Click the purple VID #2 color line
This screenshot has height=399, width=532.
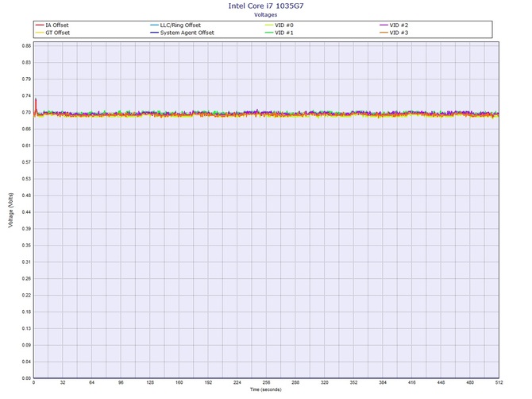coord(384,25)
